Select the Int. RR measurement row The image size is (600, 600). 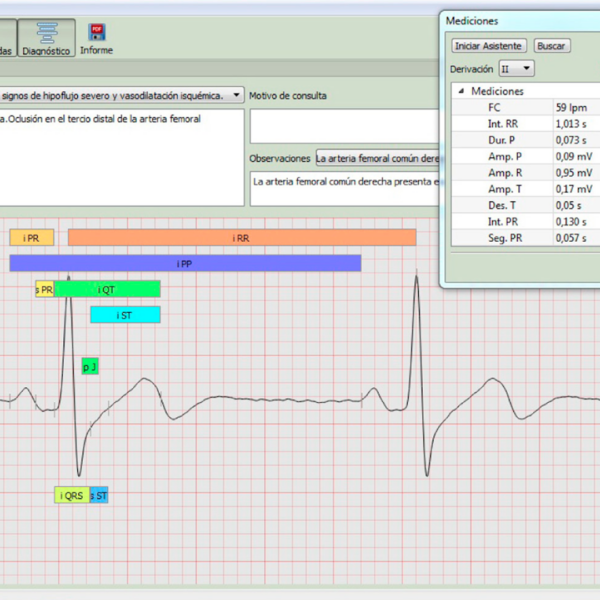pyautogui.click(x=525, y=124)
